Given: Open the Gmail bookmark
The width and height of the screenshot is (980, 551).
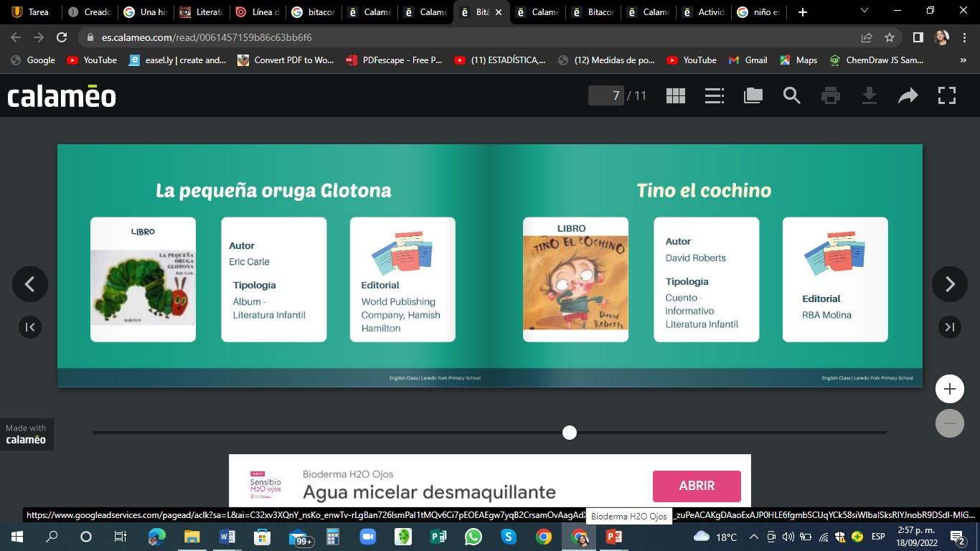Looking at the screenshot, I should pos(748,60).
